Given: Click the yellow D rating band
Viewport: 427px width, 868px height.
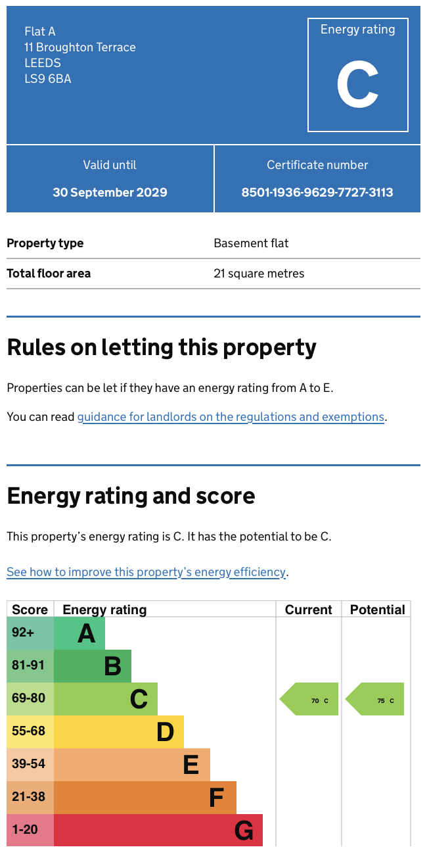Looking at the screenshot, I should tap(119, 732).
